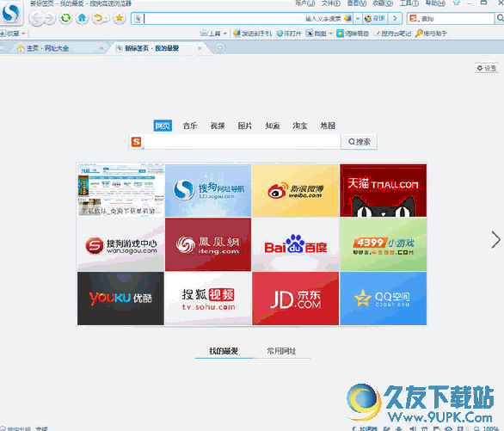Click Sogou engine icon left of page search box
Screen dimensions: 504x431
(x=136, y=142)
